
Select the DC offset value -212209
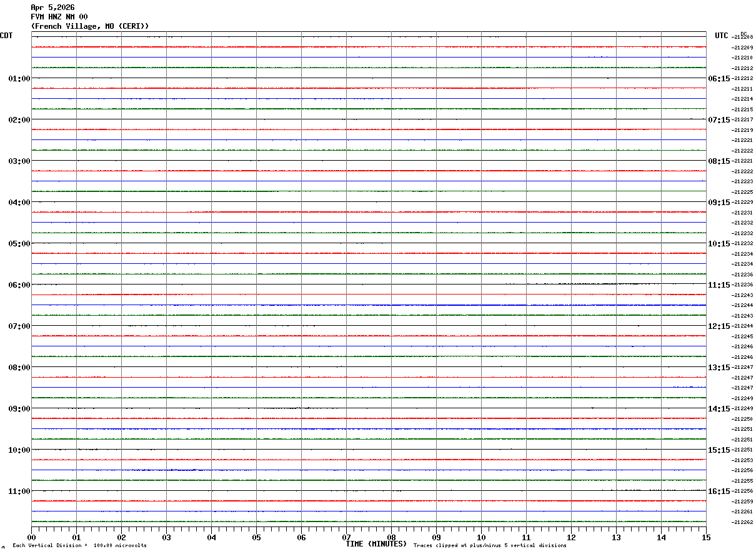742,48
